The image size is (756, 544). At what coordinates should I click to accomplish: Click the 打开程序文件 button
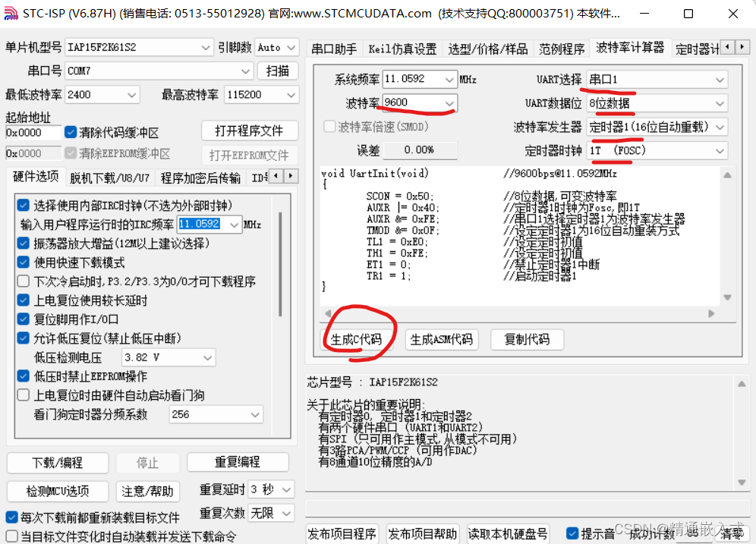249,130
